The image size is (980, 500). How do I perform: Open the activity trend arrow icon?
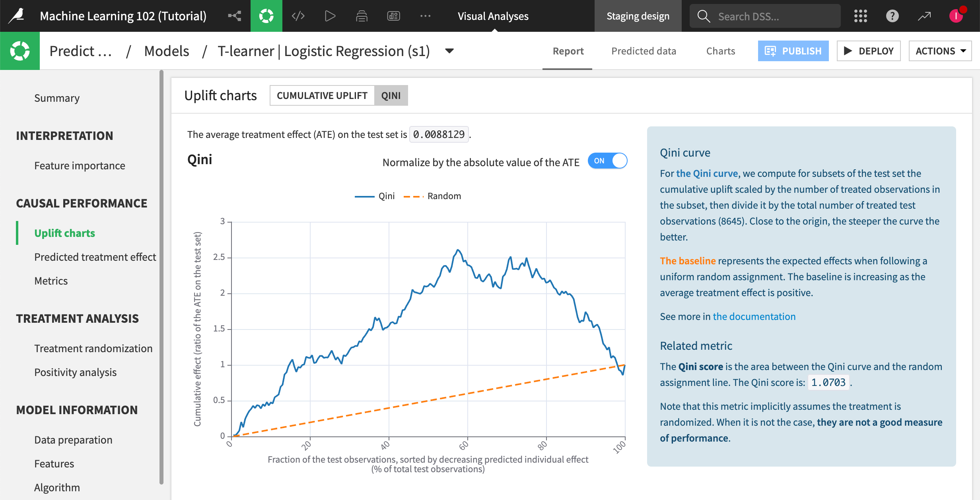924,16
